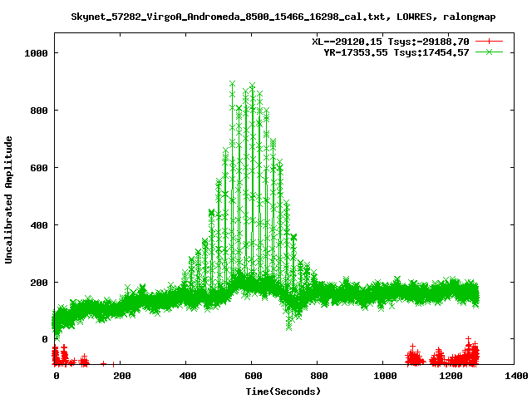Click the x-axis tick label '1400'
Viewport: 532px width, 399px height.
[x=516, y=376]
